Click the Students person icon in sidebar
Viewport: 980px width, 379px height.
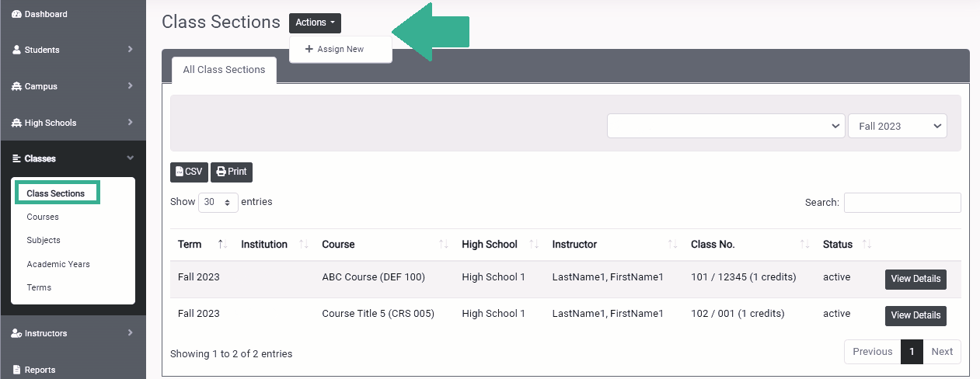click(x=17, y=50)
